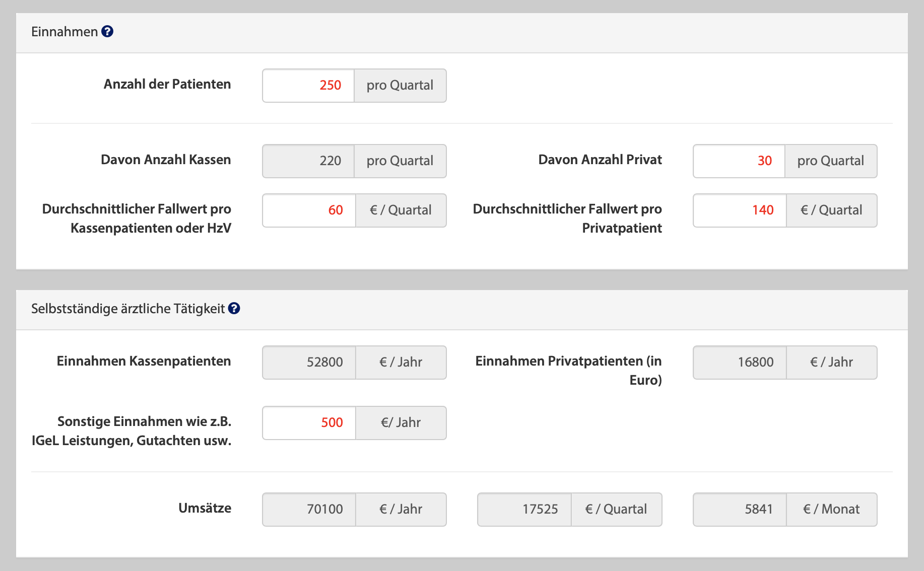This screenshot has width=924, height=571.
Task: Click the pro Quartal label next to 250
Action: coord(399,85)
